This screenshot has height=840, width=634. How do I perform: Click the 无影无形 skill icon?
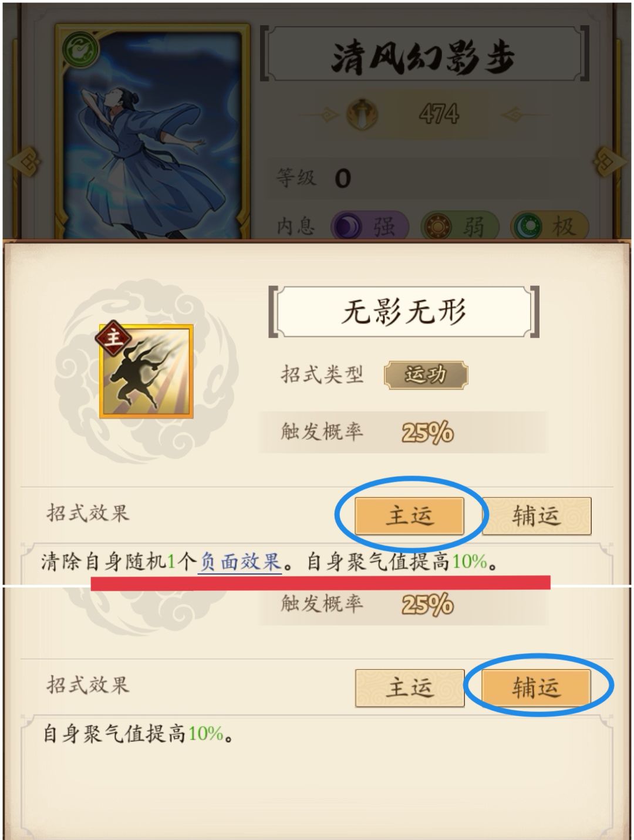tap(147, 372)
